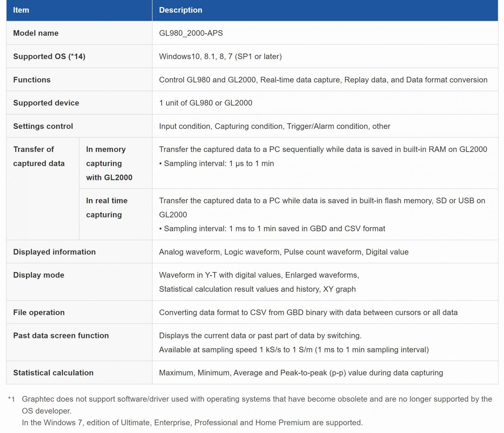The height and width of the screenshot is (433, 504).
Task: Click the "Item" column header
Action: click(21, 10)
